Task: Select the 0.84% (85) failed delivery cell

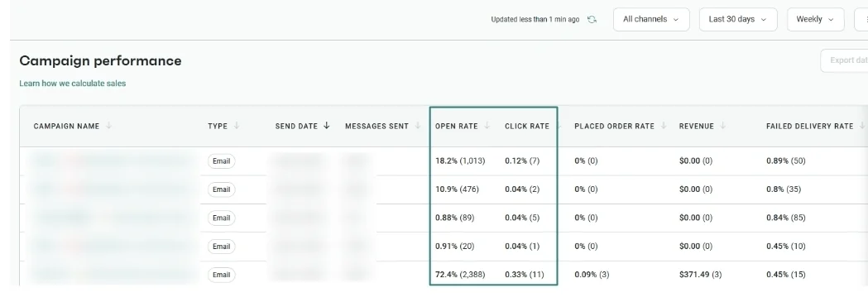Action: [785, 218]
